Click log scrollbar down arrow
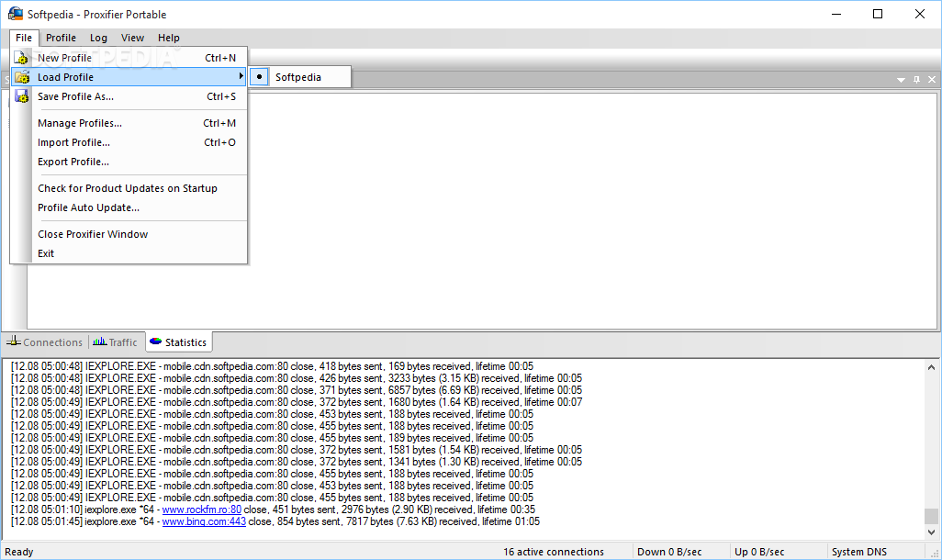The image size is (942, 560). [931, 532]
